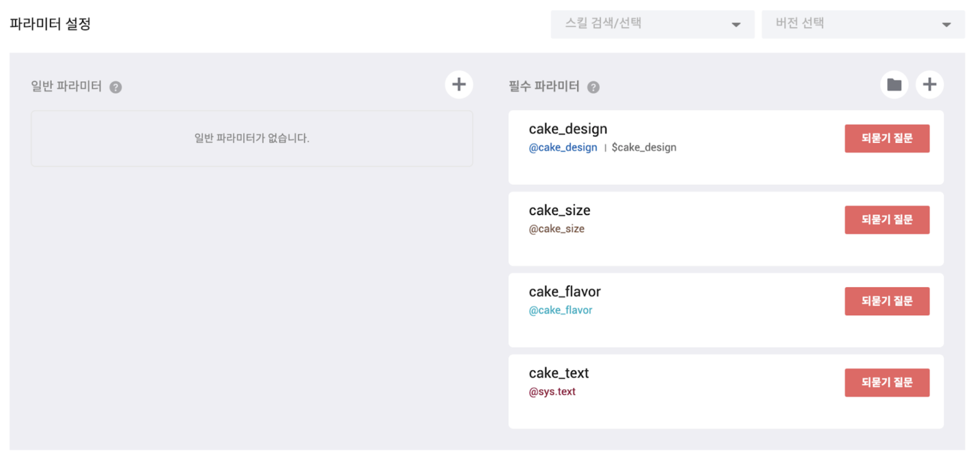Click the empty general parameter box
The image size is (980, 463).
(x=252, y=138)
